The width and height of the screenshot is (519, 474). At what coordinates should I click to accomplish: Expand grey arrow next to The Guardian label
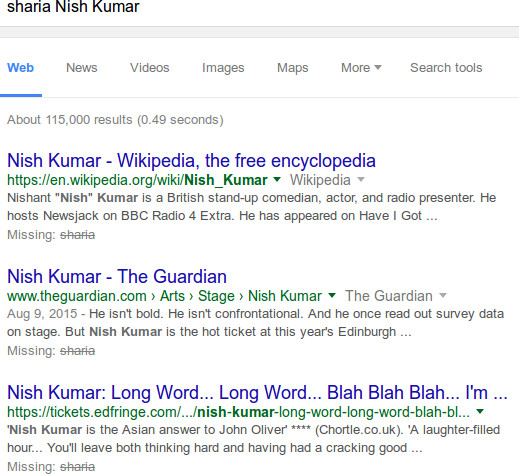443,295
